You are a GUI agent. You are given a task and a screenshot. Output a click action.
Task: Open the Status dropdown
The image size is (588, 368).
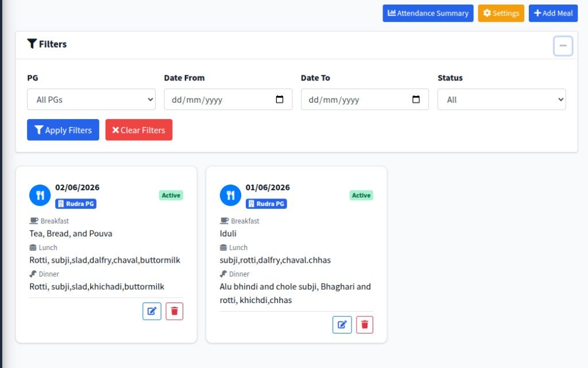point(502,99)
